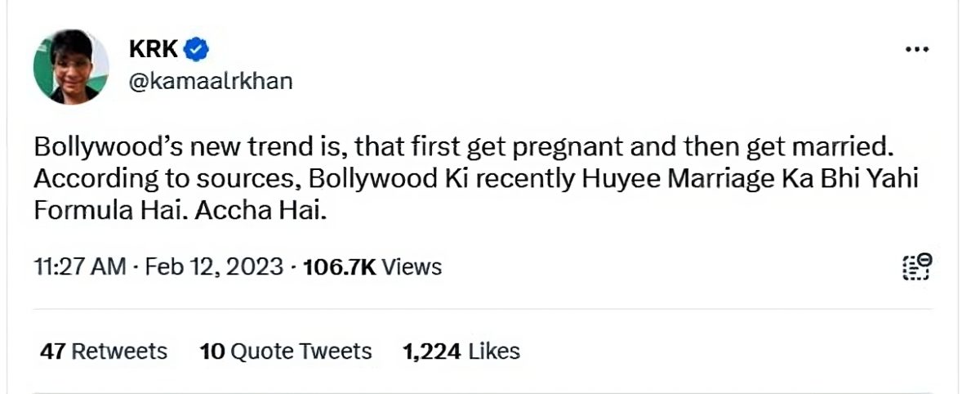Click the 11:27 AM timestamp

[80, 266]
